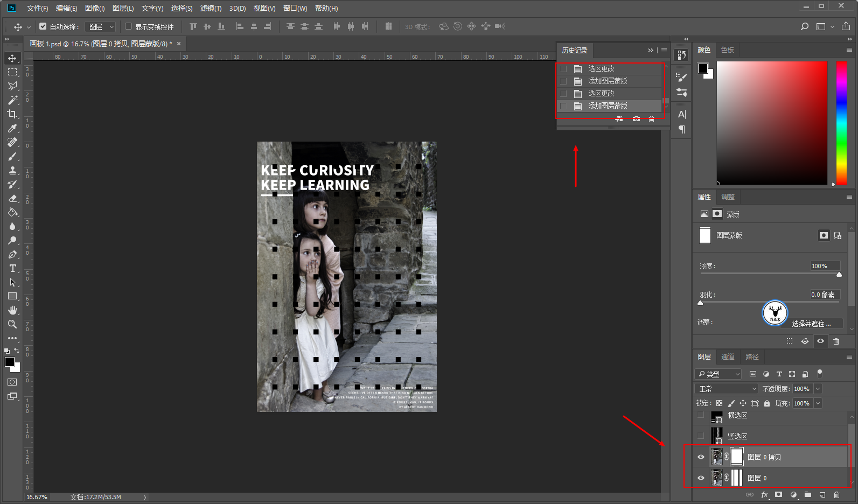Open the auto-select 图层 dropdown
The image size is (858, 504).
click(101, 26)
